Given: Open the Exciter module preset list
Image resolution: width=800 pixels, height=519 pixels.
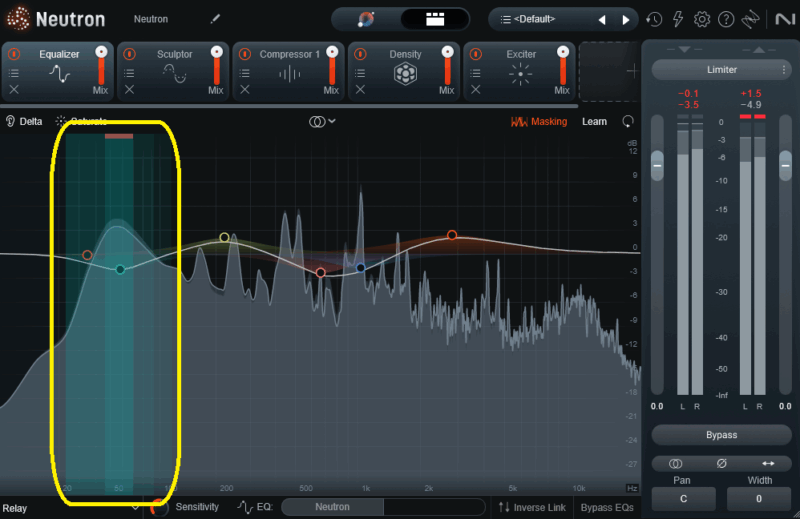Looking at the screenshot, I should (x=476, y=73).
